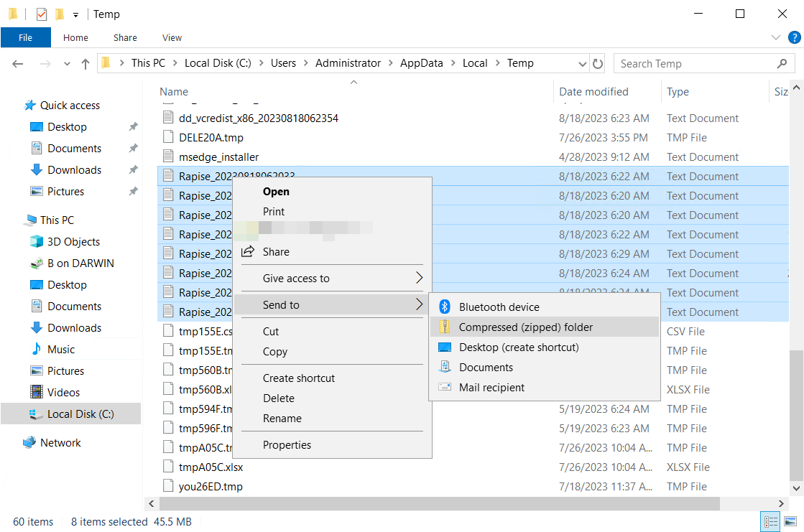
Task: Choose Delete from the context menu
Action: coord(332,398)
